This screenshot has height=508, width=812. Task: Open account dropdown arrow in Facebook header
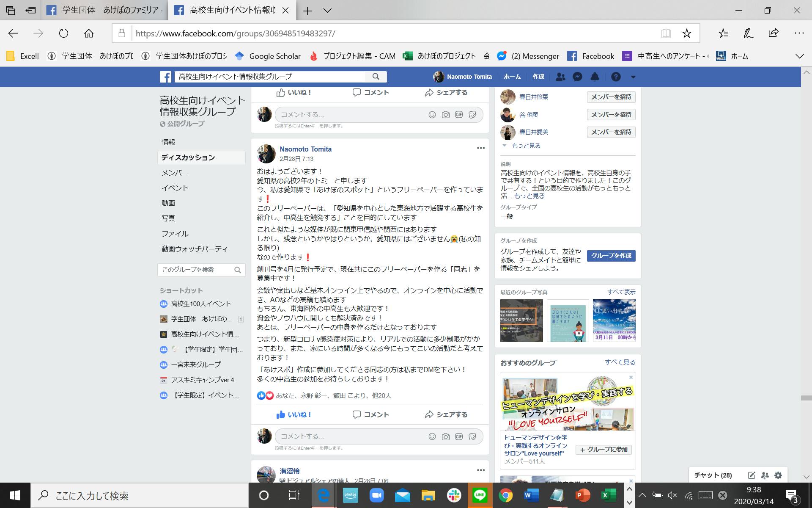tap(633, 77)
